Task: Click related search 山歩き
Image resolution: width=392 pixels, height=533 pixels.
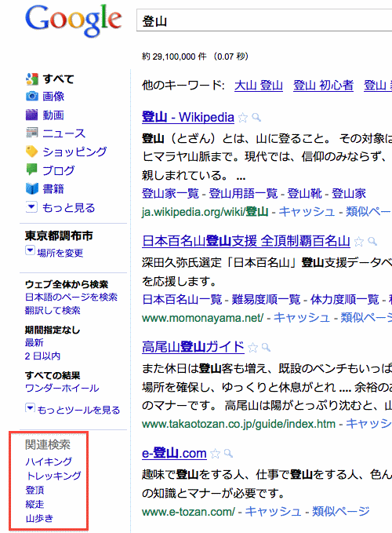Action: (x=39, y=518)
